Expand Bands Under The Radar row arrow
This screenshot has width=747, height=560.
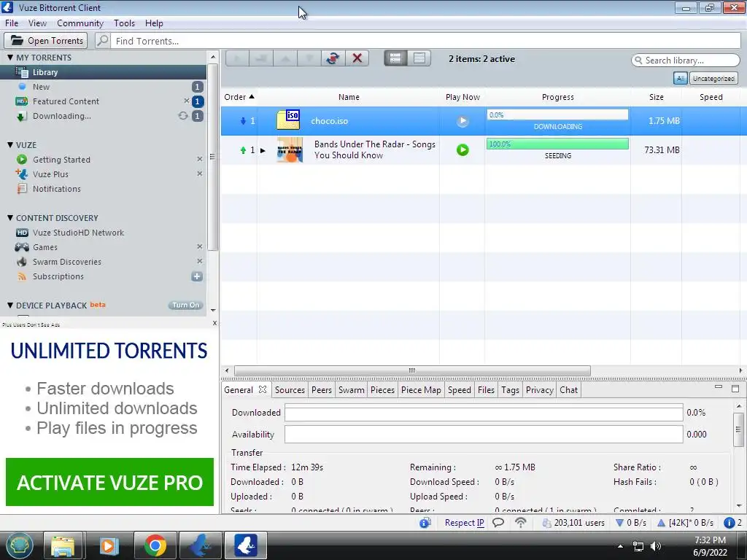pos(263,150)
